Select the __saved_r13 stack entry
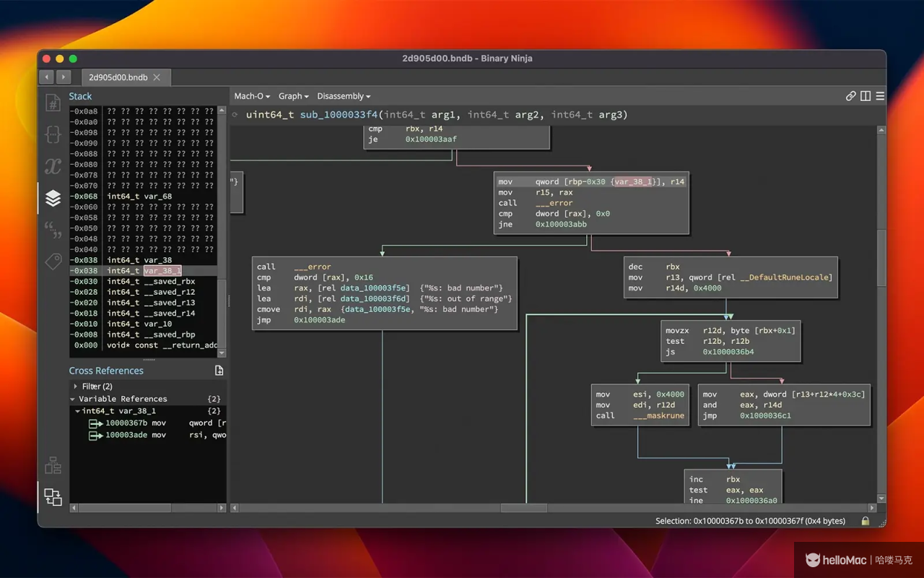924x578 pixels. pos(142,303)
